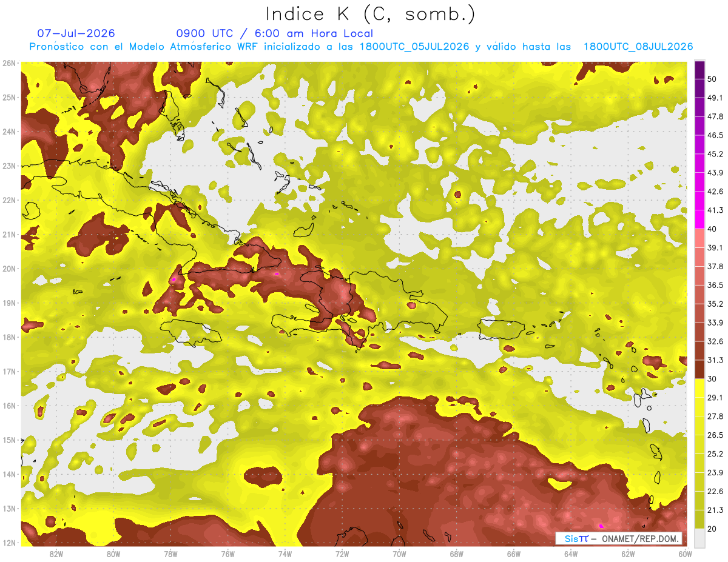Click the longitude axis label '82W'

[x=56, y=554]
